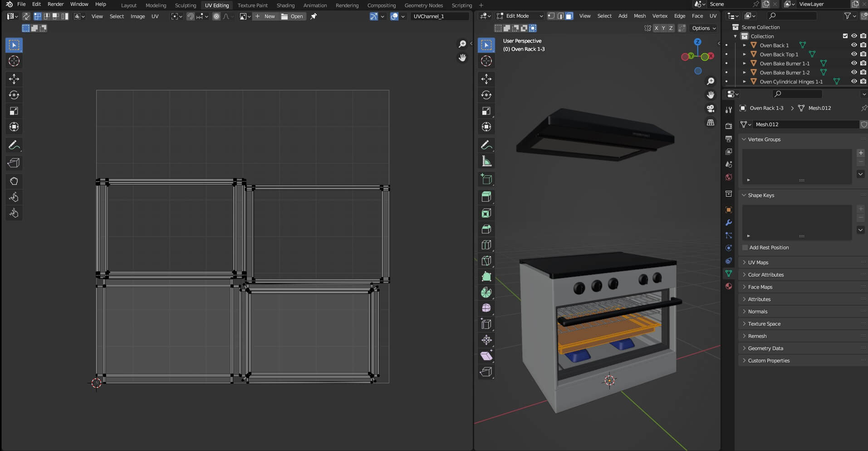Select Oven Cylindrical Hinges 1-1 in outliner
The image size is (868, 451).
pyautogui.click(x=791, y=82)
